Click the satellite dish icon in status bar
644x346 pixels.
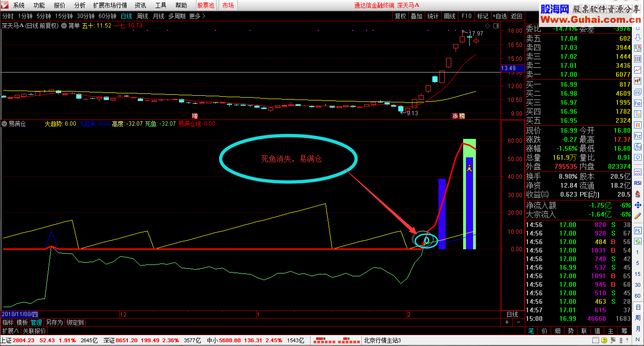(613, 340)
